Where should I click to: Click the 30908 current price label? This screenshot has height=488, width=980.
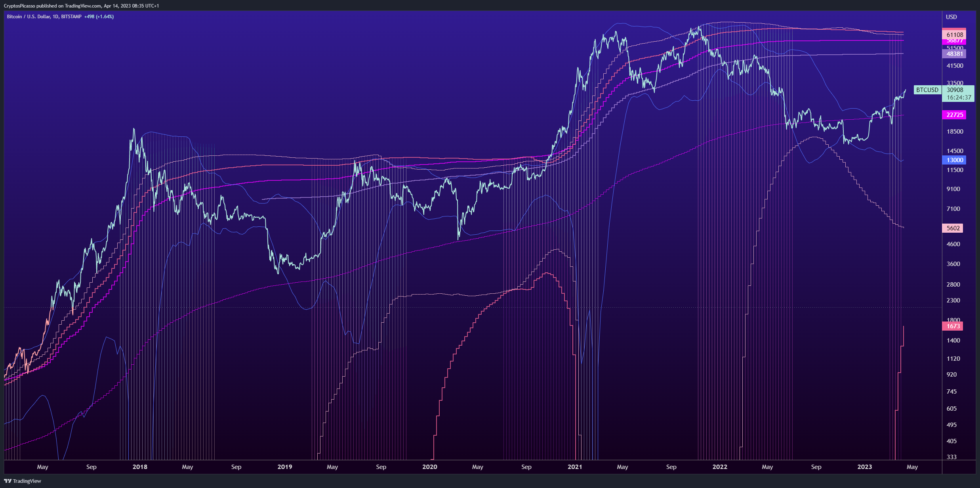point(955,90)
